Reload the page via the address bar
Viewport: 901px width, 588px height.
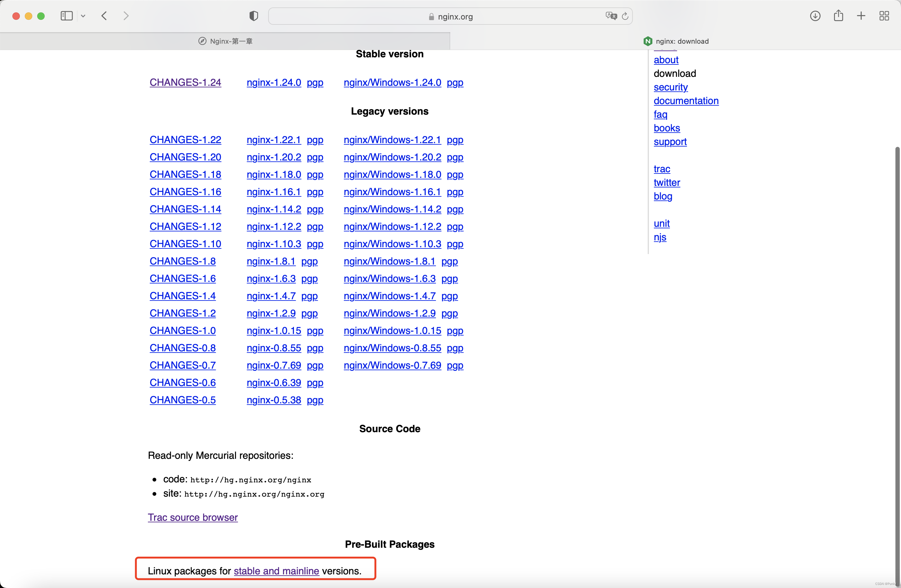(625, 16)
